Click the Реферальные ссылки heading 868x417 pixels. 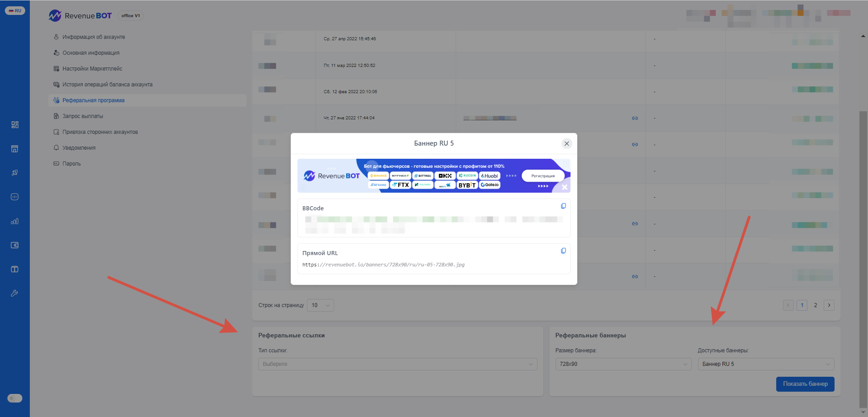point(292,336)
